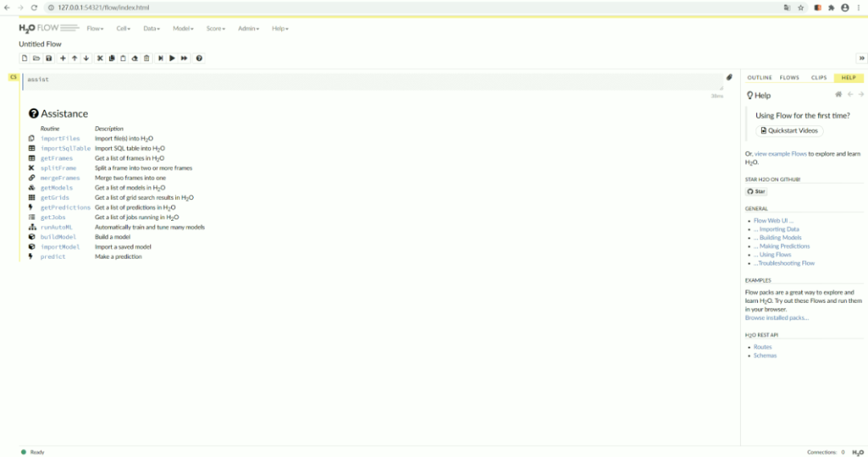Paste cell below with clipboard icon
This screenshot has width=868, height=457.
(x=123, y=58)
